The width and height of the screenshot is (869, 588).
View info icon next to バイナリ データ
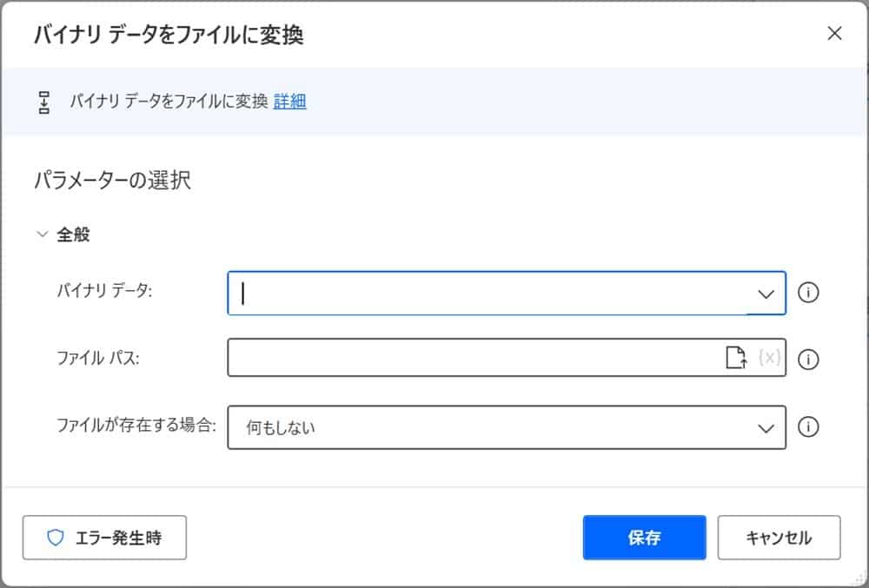click(x=808, y=293)
